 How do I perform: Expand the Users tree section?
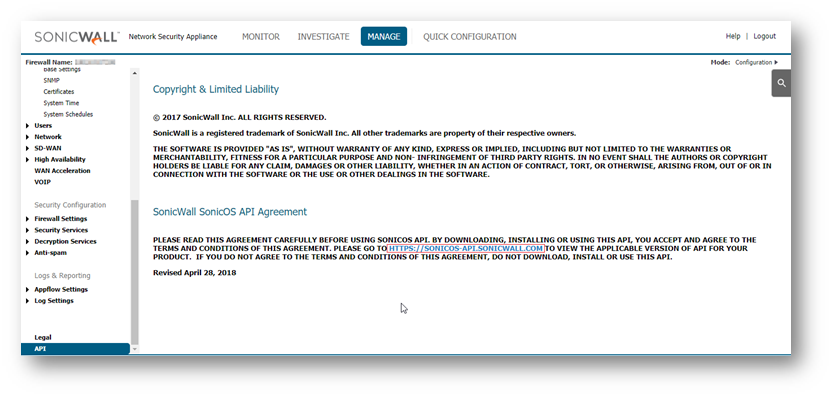(x=28, y=126)
